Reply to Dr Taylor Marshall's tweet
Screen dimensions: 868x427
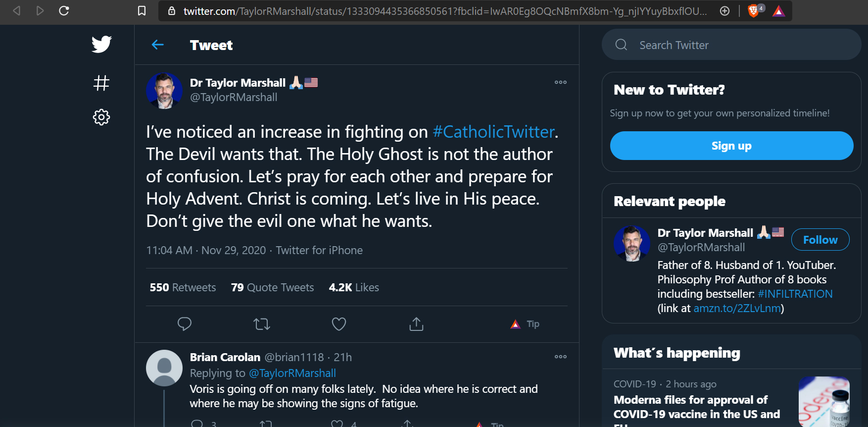pyautogui.click(x=185, y=324)
